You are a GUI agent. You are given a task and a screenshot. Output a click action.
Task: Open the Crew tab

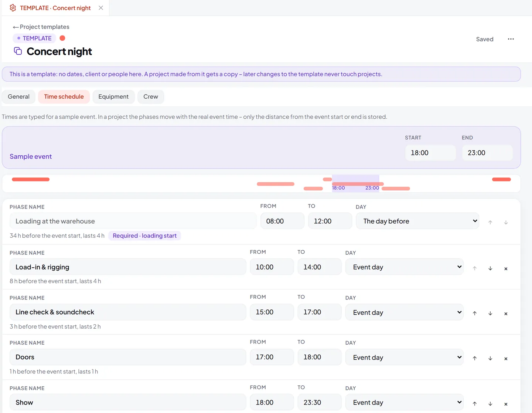coord(151,97)
